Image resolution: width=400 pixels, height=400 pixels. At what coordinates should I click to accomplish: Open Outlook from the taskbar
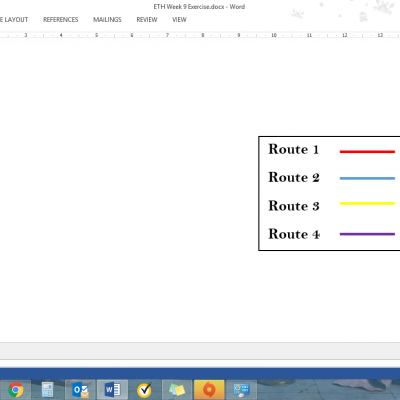(80, 389)
